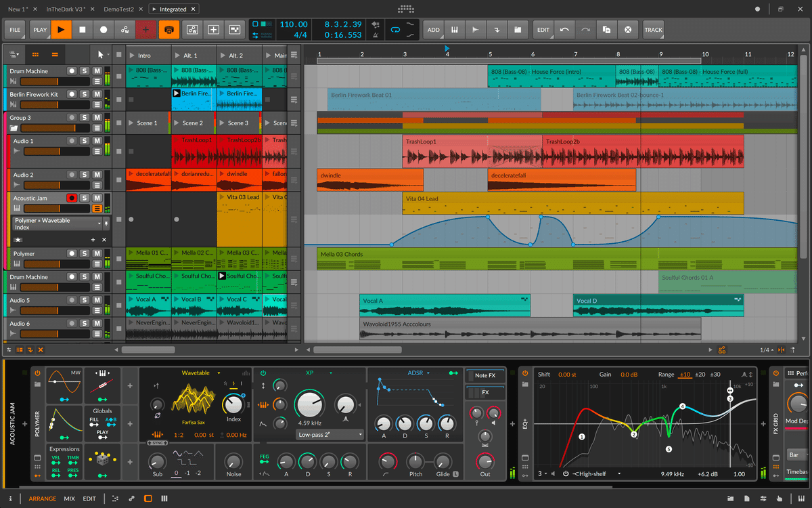
Task: Click the delete X circle icon
Action: point(628,30)
